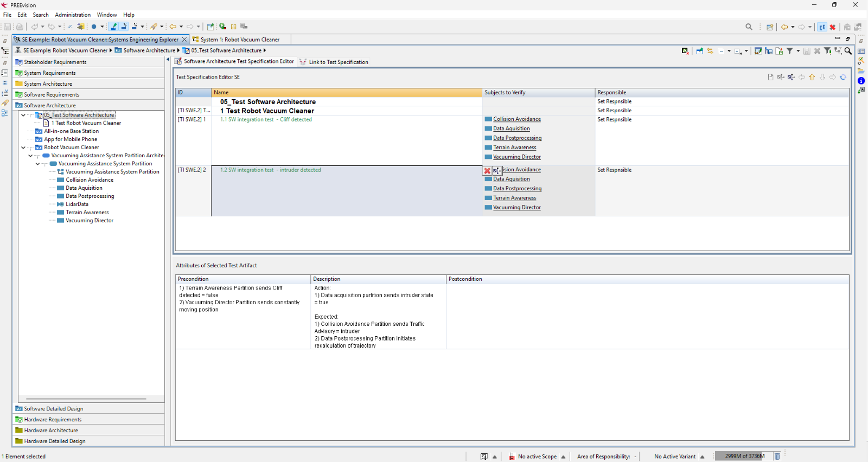Click the funnel filter icon
The height and width of the screenshot is (462, 868).
point(790,51)
